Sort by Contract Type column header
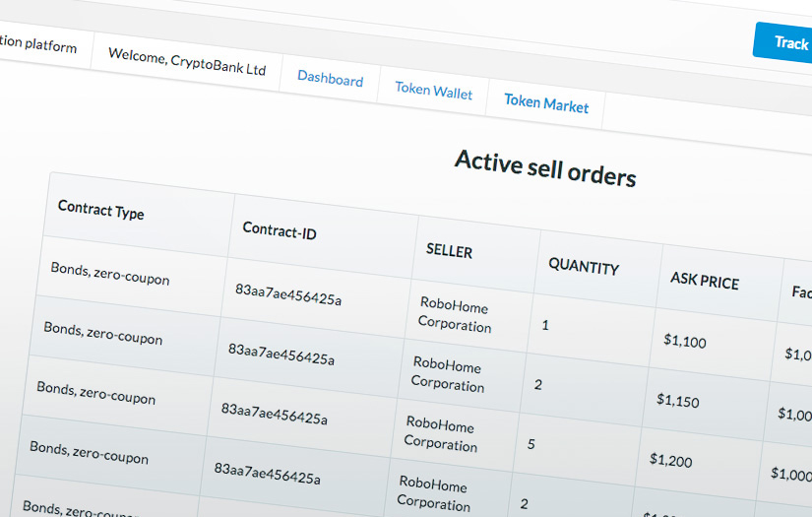The image size is (812, 517). (x=100, y=210)
